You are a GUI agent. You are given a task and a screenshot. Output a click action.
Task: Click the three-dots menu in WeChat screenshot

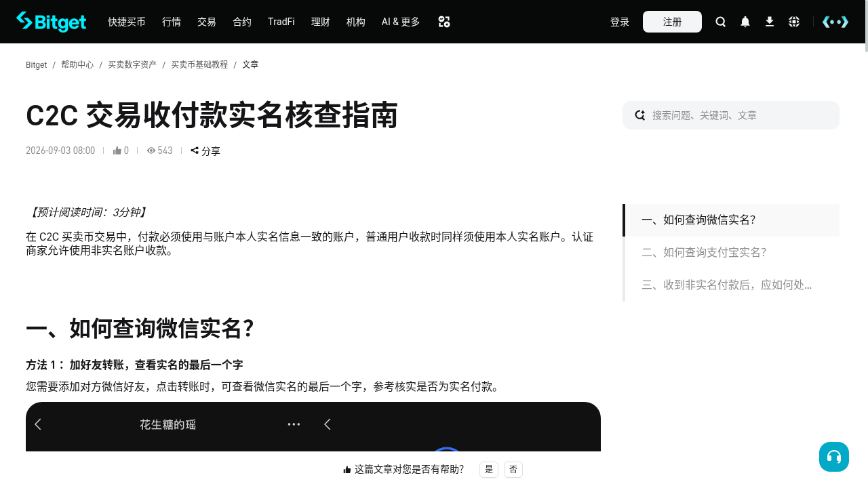[294, 424]
